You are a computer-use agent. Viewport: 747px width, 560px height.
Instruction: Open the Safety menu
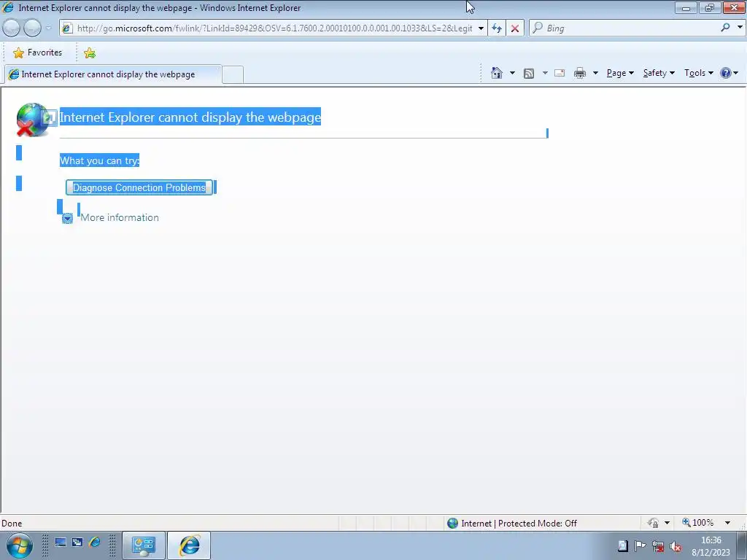pyautogui.click(x=659, y=73)
